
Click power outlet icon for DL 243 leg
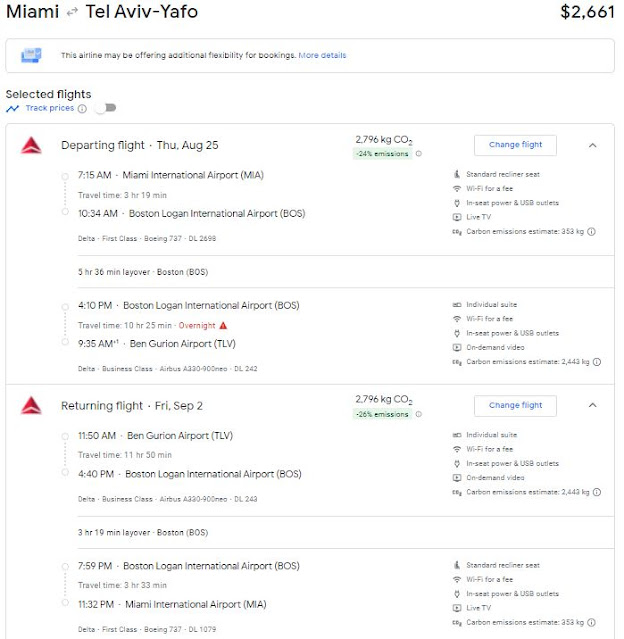457,463
